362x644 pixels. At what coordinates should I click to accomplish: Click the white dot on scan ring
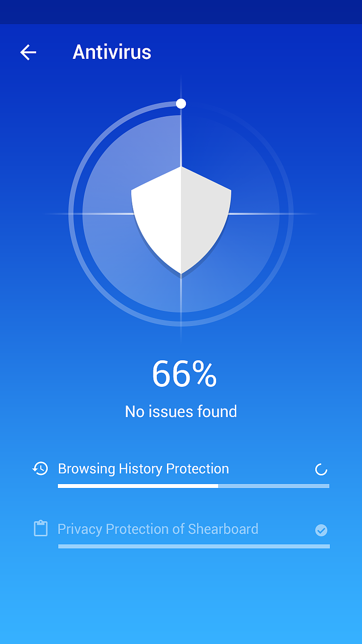[181, 104]
